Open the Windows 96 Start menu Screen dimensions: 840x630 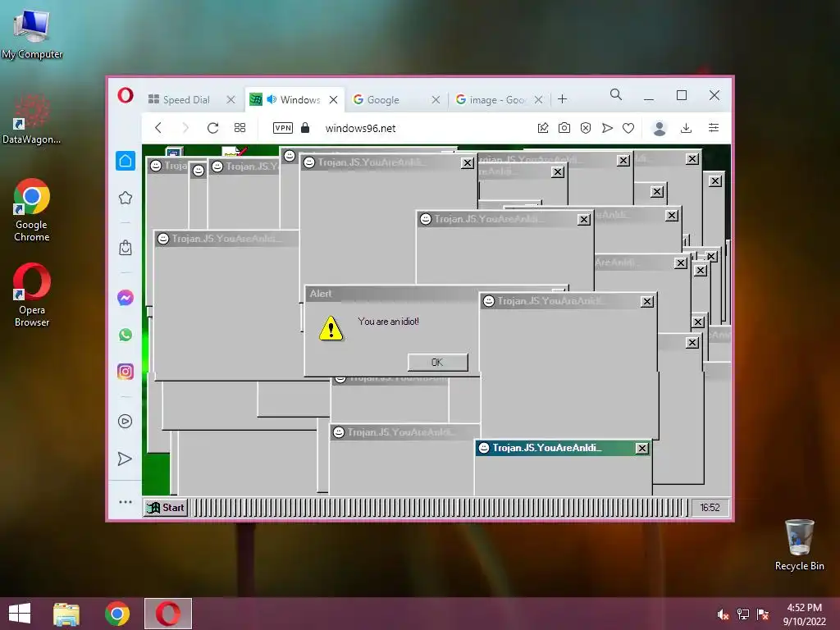(166, 507)
